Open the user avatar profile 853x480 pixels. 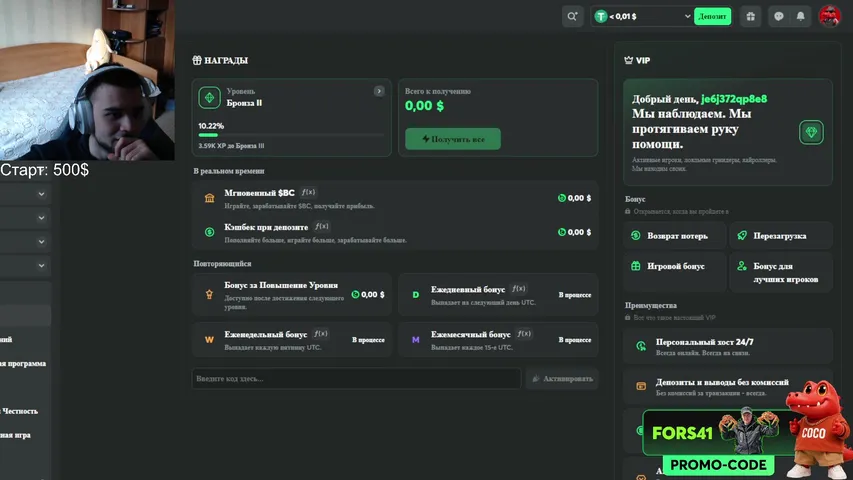tap(830, 16)
